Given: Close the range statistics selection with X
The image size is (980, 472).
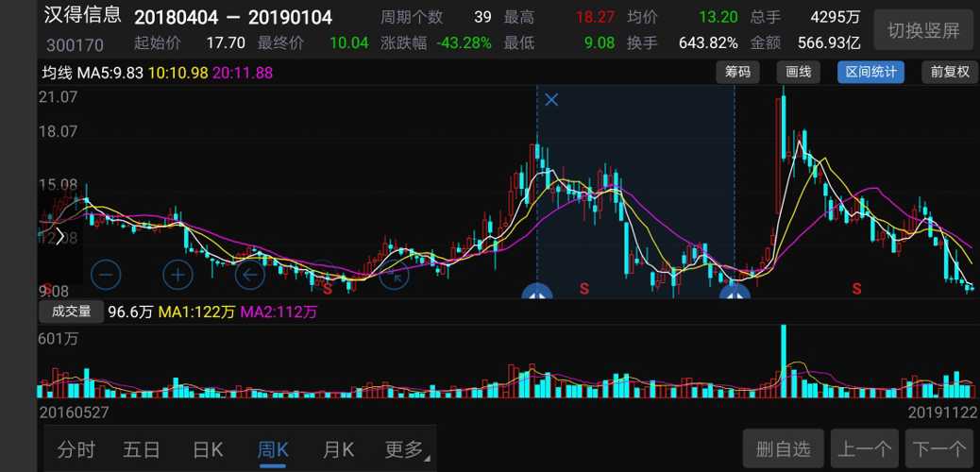Looking at the screenshot, I should coord(551,99).
